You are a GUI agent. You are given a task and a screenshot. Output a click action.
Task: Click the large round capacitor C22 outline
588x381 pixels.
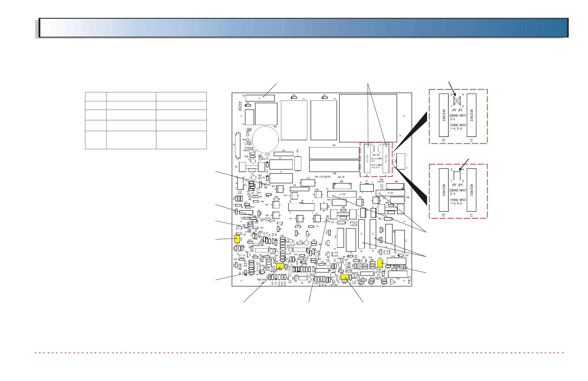click(x=265, y=140)
